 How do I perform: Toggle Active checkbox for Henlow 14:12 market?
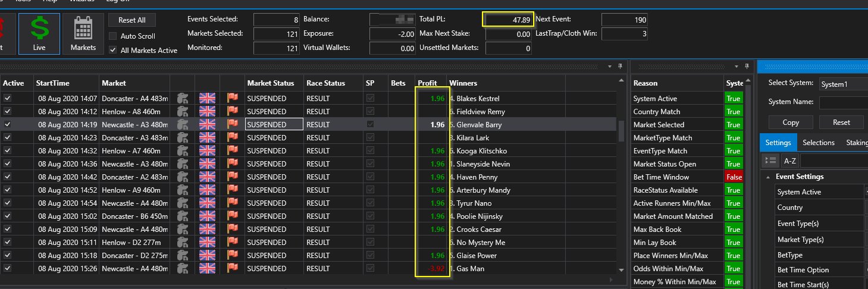[7, 112]
